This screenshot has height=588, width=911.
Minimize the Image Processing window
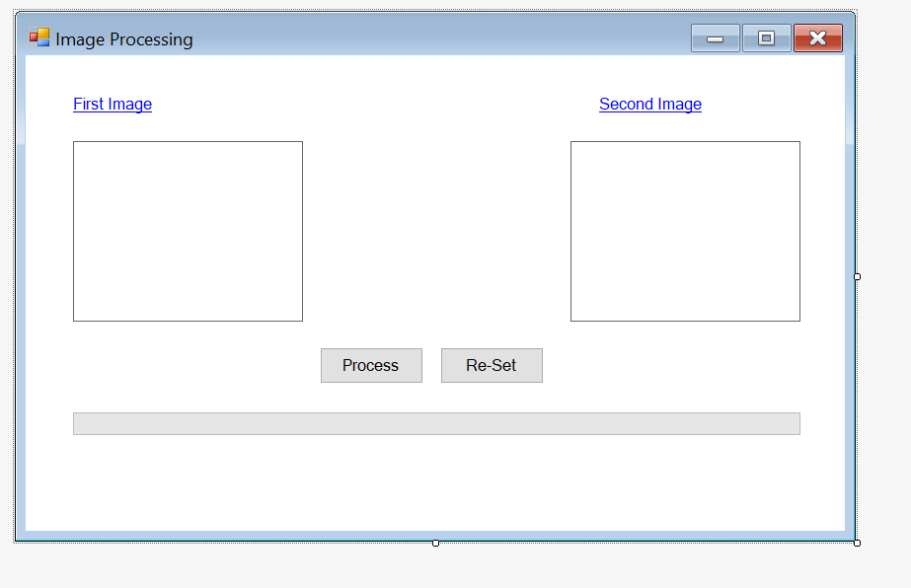715,37
